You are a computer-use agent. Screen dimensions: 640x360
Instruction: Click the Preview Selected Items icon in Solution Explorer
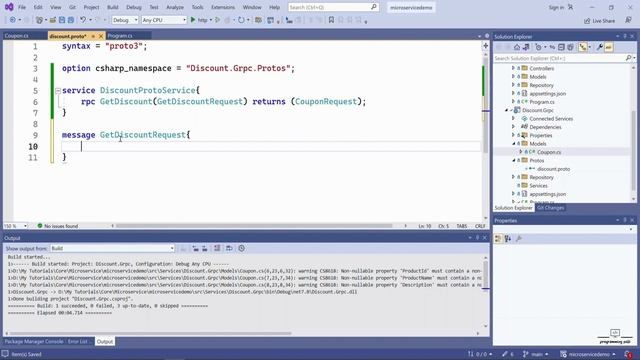pyautogui.click(x=609, y=47)
